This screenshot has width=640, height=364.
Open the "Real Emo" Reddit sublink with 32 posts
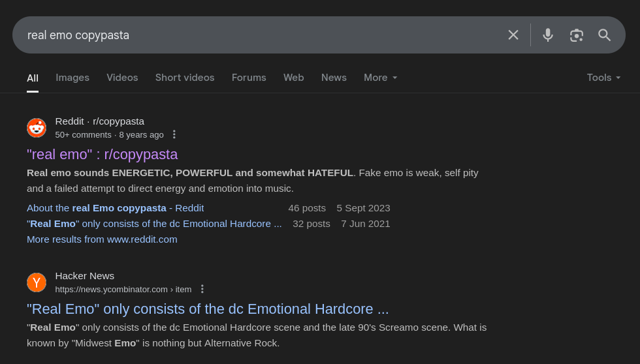[x=154, y=224]
